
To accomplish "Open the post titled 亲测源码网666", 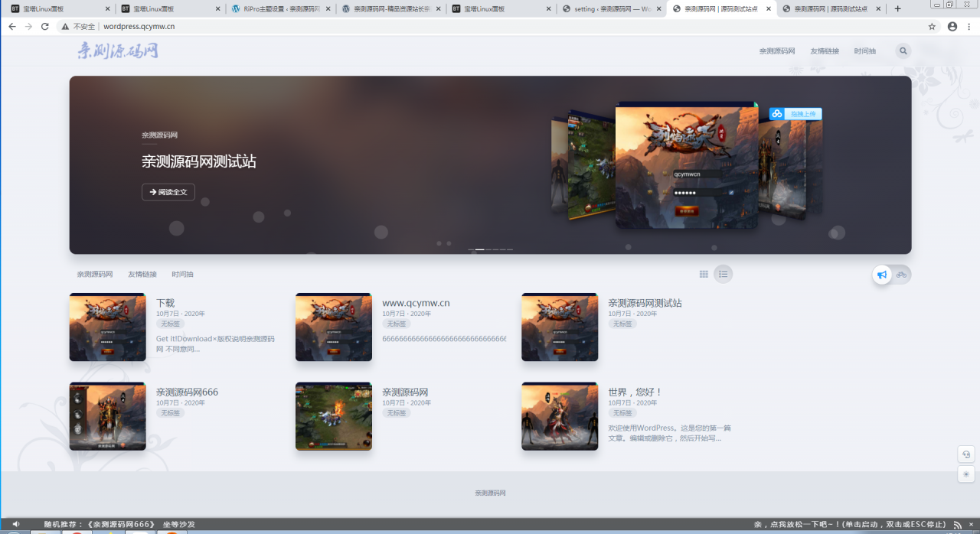I will coord(187,392).
